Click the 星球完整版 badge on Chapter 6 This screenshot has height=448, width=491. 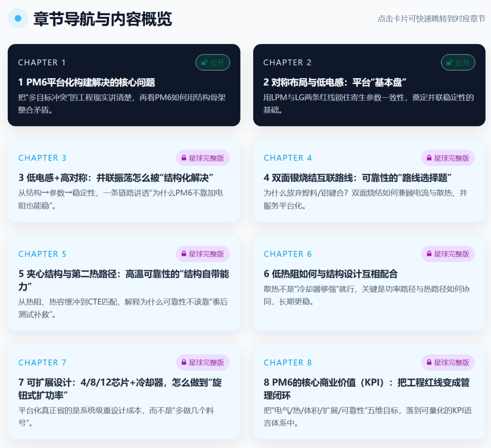point(448,254)
